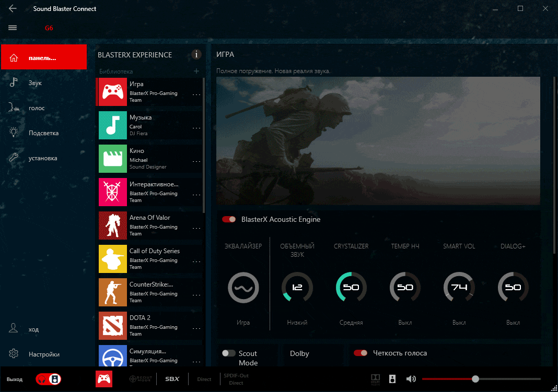Click the Scout Mode icon in bottom bar
The image size is (558, 392).
tap(140, 379)
